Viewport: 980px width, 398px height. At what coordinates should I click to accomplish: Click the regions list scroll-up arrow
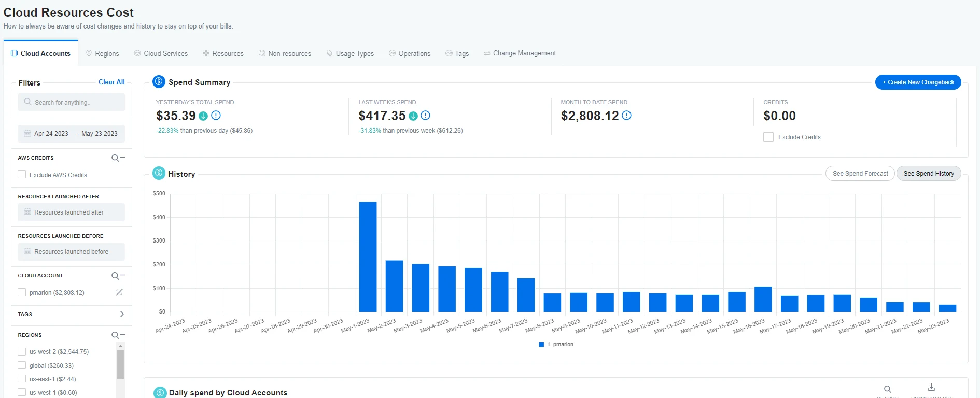(121, 346)
